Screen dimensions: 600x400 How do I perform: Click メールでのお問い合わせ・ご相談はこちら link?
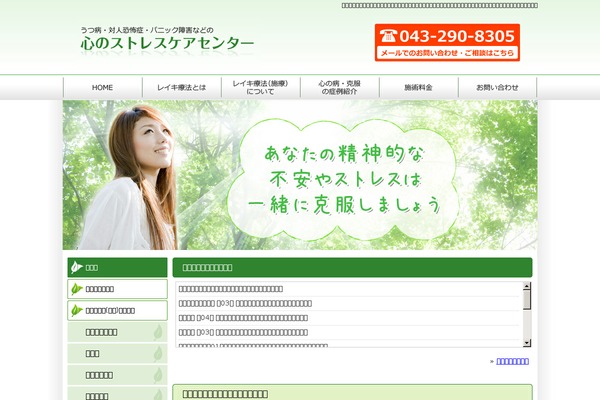pos(447,53)
